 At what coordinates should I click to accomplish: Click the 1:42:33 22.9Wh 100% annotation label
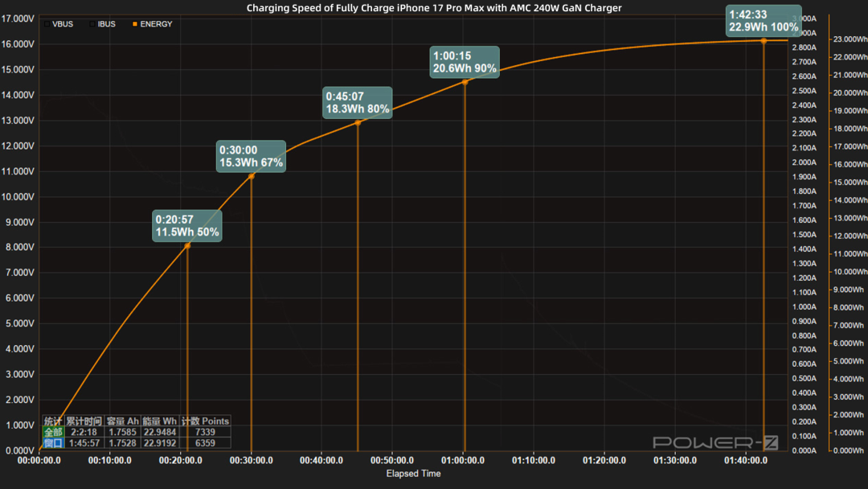tap(764, 21)
